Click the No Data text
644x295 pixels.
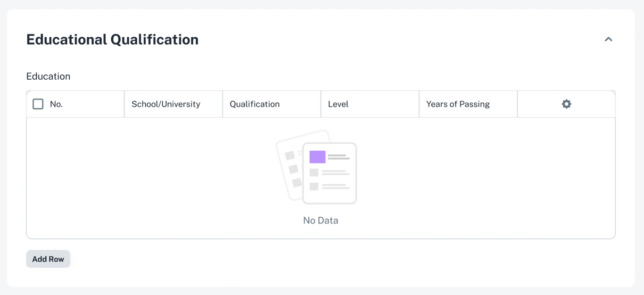(321, 221)
